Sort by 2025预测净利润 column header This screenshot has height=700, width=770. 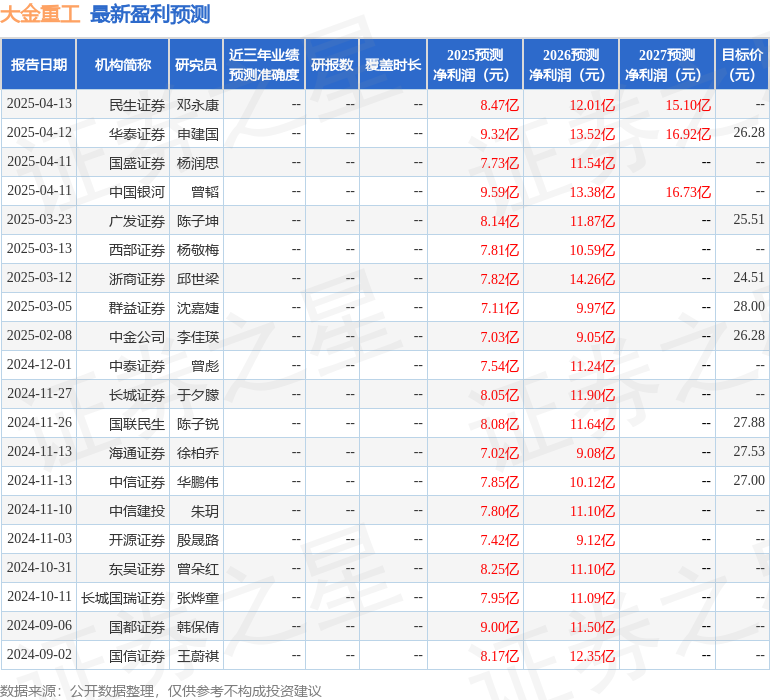(475, 65)
